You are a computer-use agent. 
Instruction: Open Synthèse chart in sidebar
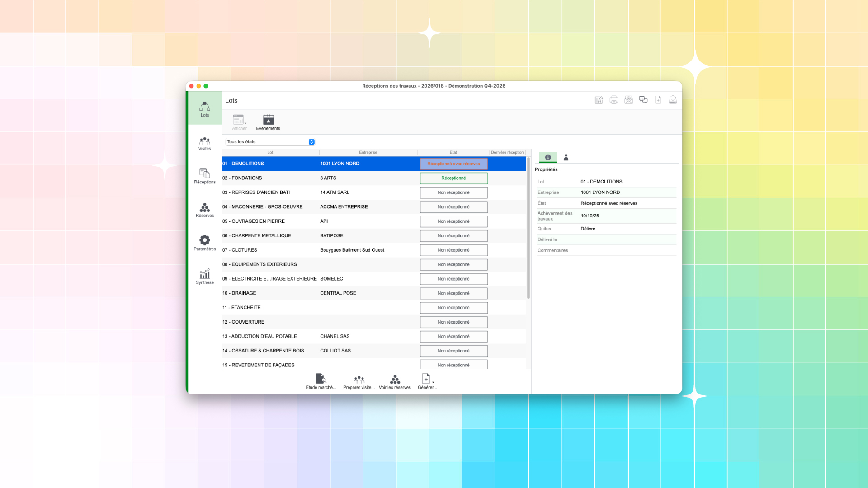(x=205, y=277)
